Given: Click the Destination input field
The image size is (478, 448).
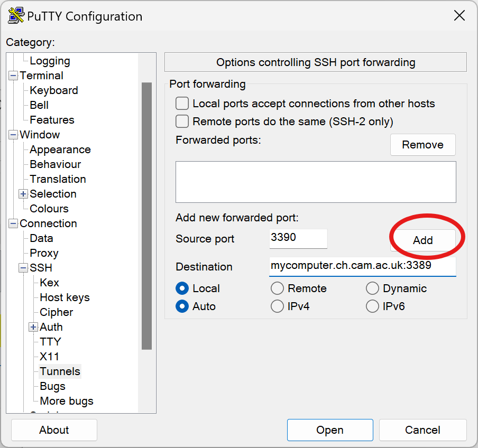Looking at the screenshot, I should coord(362,266).
